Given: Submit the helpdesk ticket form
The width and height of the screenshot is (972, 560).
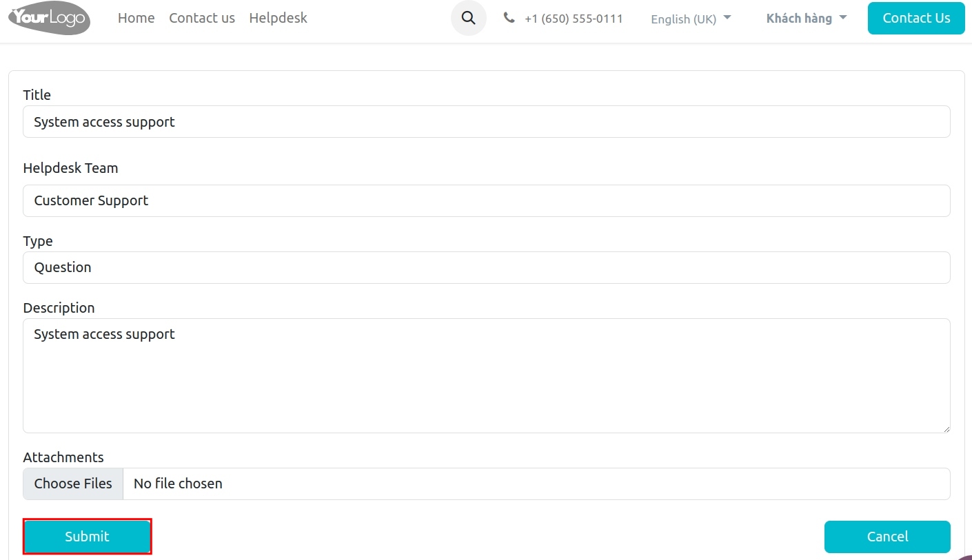Looking at the screenshot, I should (x=87, y=537).
